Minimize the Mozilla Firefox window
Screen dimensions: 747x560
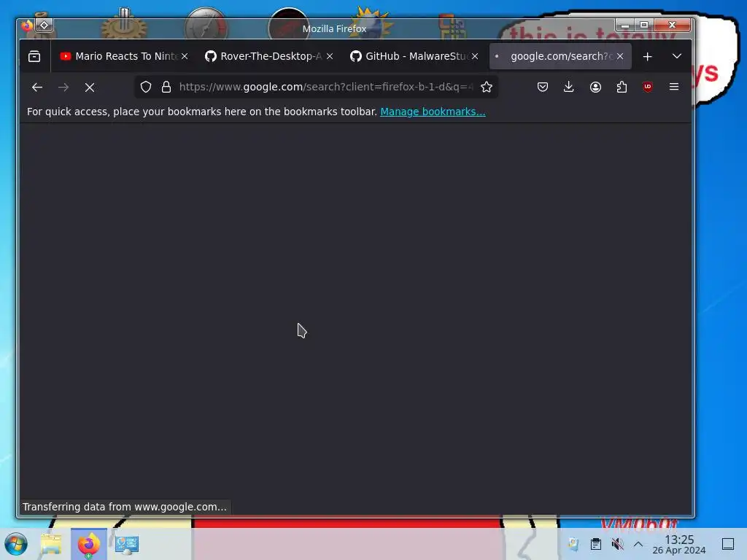[624, 25]
